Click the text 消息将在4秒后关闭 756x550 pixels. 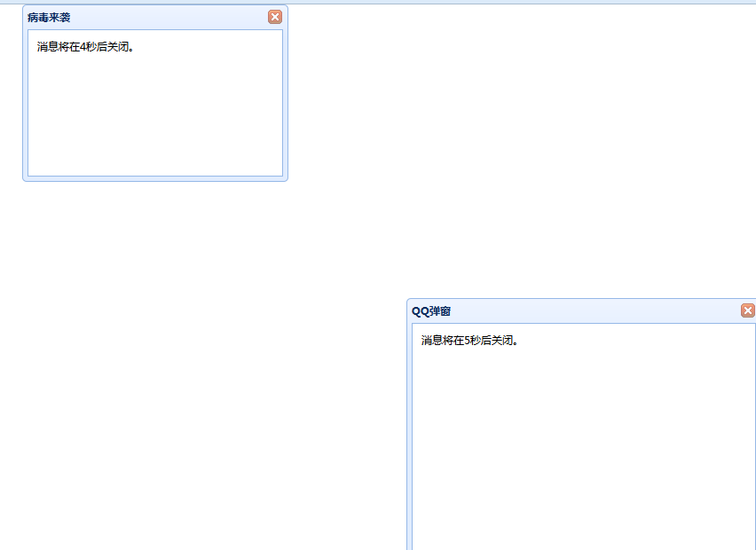(85, 47)
